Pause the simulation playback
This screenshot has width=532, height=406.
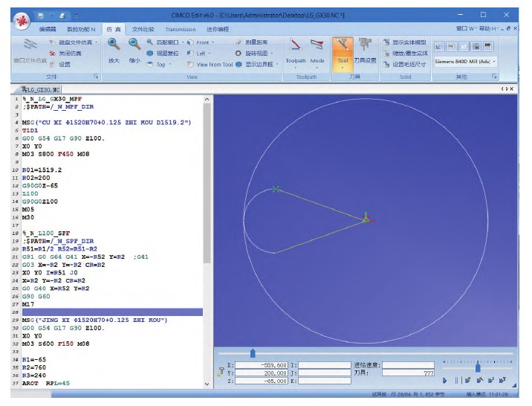(x=456, y=380)
